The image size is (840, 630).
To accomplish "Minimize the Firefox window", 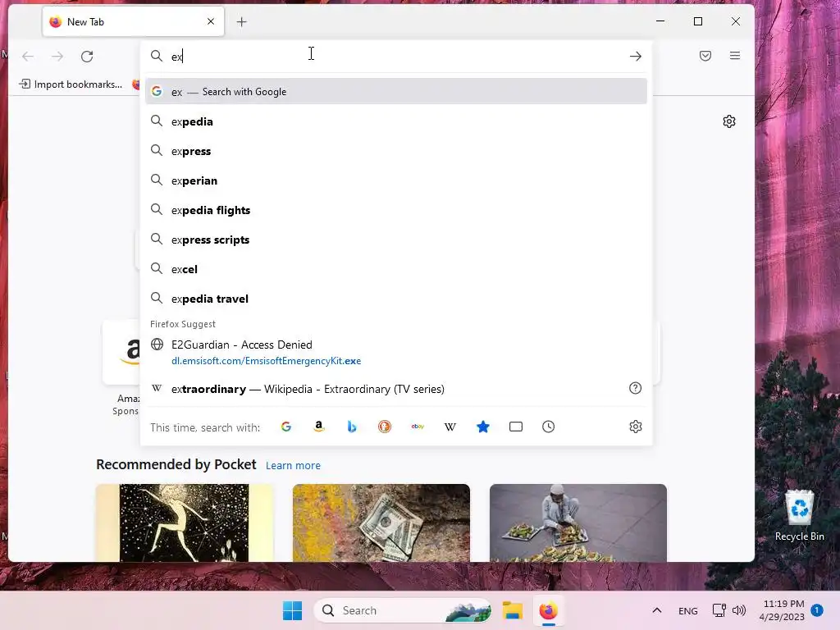I will (660, 21).
